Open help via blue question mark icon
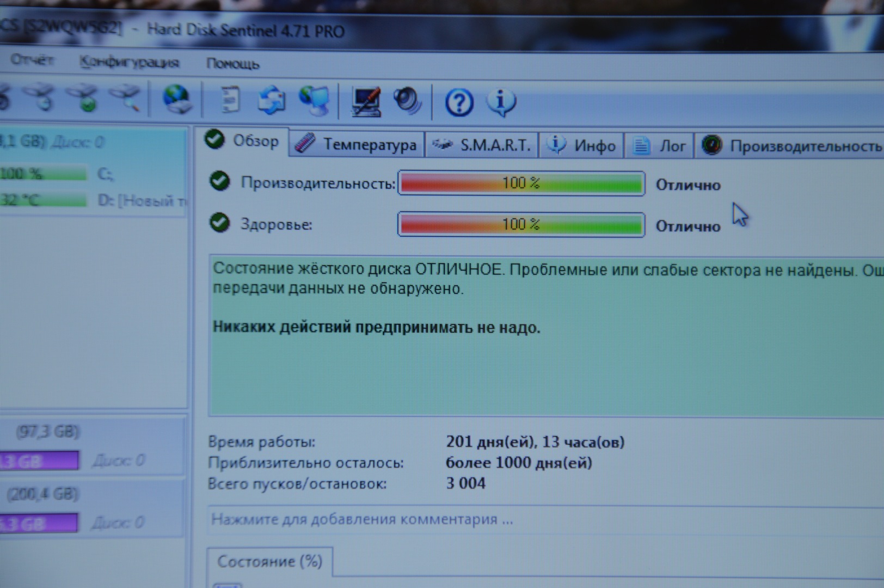884x588 pixels. pos(459,102)
